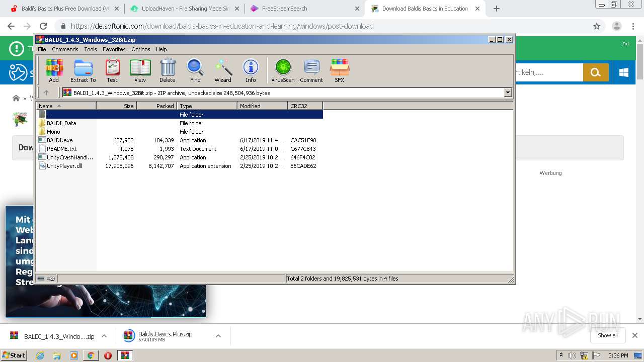Start VirusScan on the archive

point(283,70)
